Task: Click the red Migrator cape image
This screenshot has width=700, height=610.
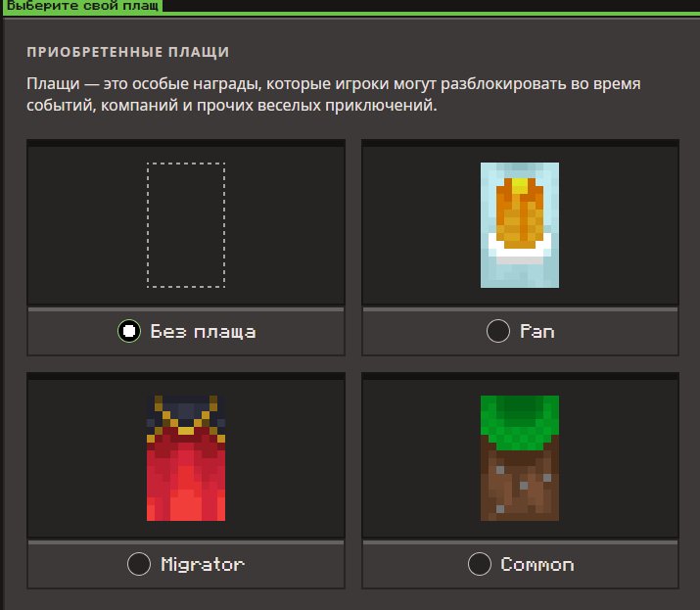Action: pos(186,457)
